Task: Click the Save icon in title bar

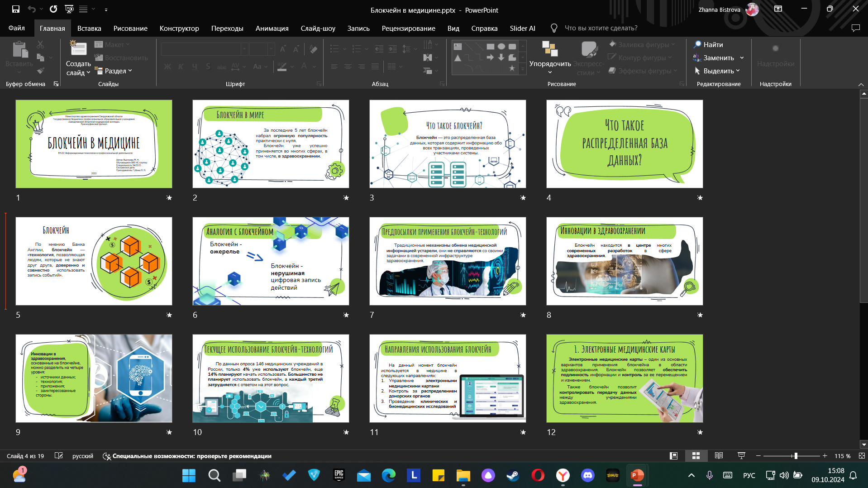Action: click(x=16, y=9)
